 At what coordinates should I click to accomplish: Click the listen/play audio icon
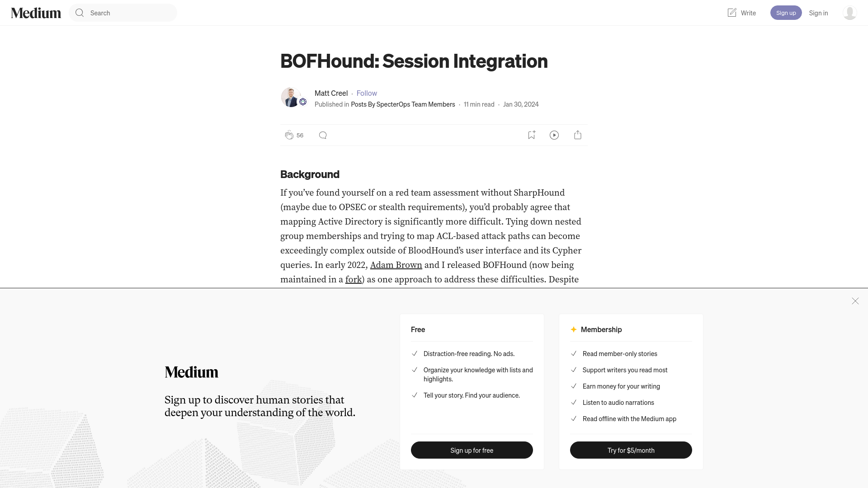554,135
